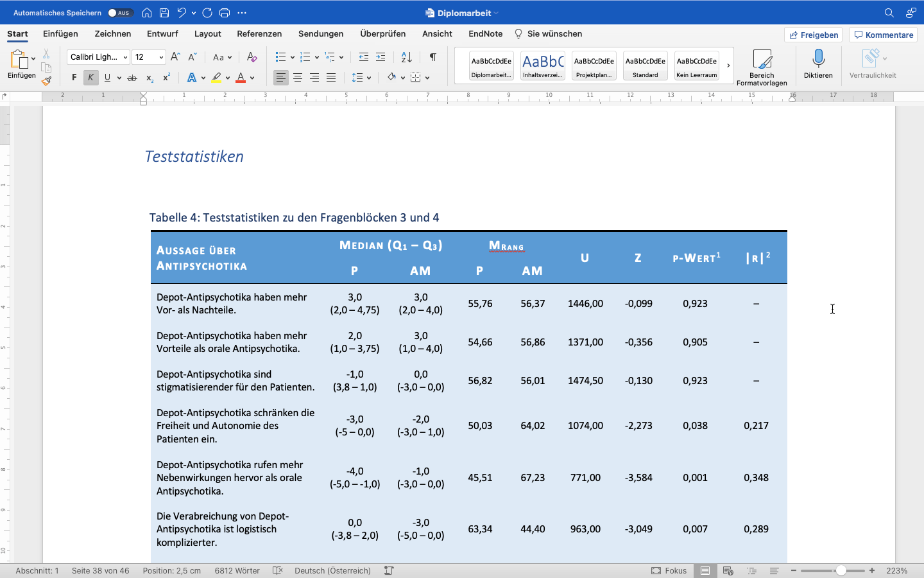
Task: Clear all formatting with the eraser icon
Action: click(x=252, y=57)
